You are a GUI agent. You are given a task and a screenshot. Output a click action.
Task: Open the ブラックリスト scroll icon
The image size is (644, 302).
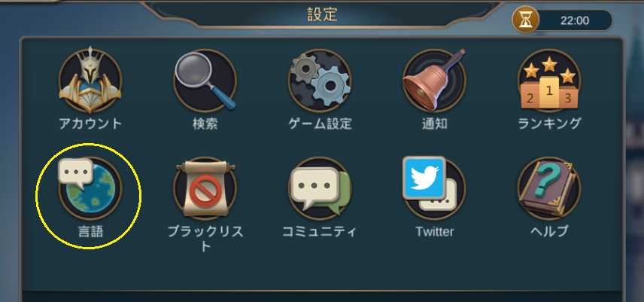[205, 188]
